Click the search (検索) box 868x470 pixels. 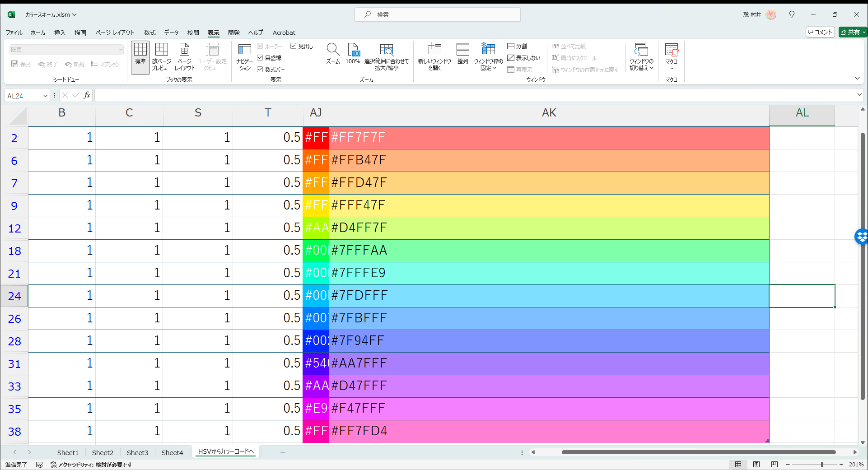(x=437, y=14)
